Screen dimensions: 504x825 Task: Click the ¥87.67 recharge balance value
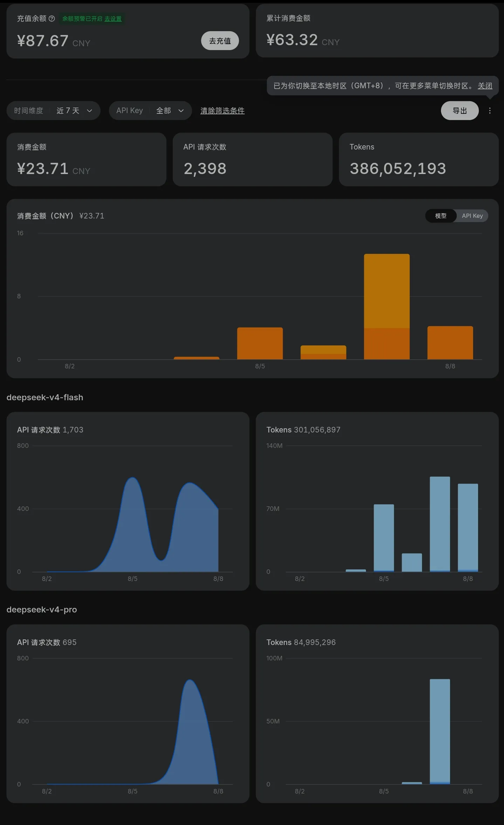pyautogui.click(x=43, y=41)
